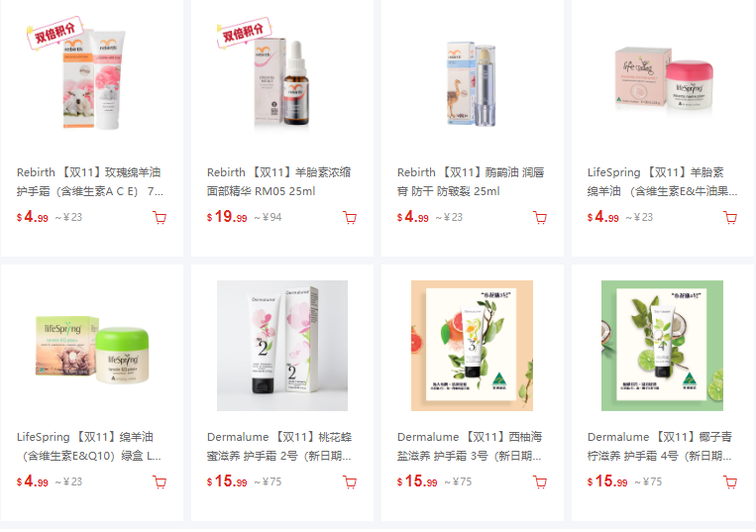756x532 pixels.
Task: Add Dermalume hand cream No.3 to cart
Action: (x=540, y=482)
